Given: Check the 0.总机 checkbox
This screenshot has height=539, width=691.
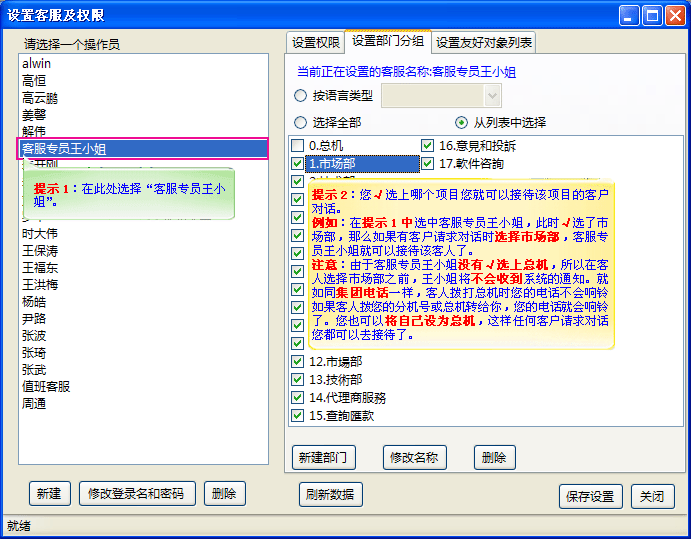Looking at the screenshot, I should (x=298, y=146).
